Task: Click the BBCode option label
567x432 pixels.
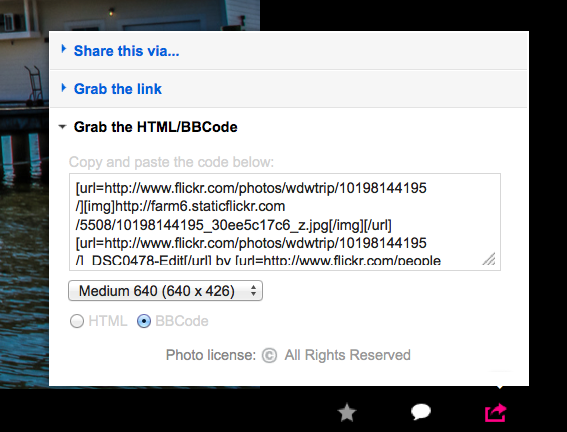Action: click(182, 321)
